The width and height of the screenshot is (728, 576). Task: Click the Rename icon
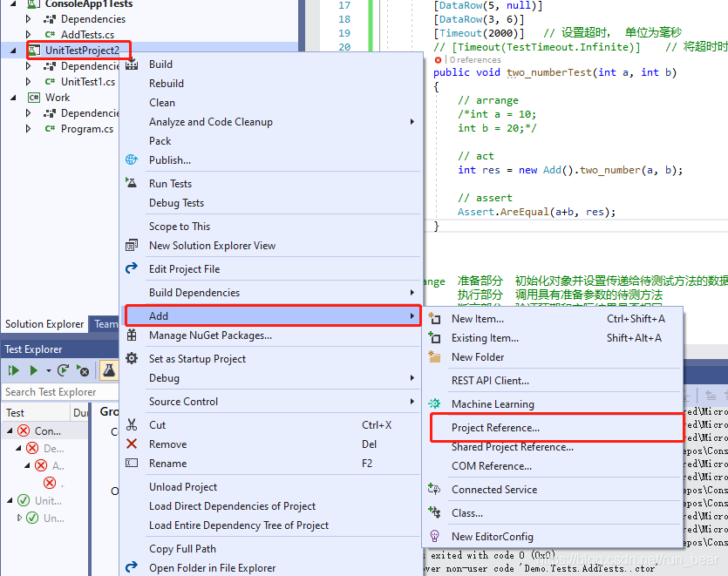[132, 463]
